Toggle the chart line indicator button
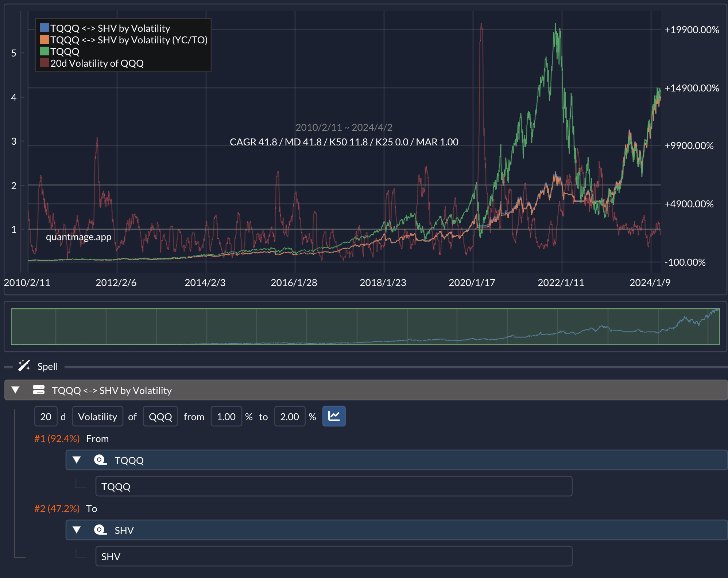This screenshot has height=578, width=728. 334,416
